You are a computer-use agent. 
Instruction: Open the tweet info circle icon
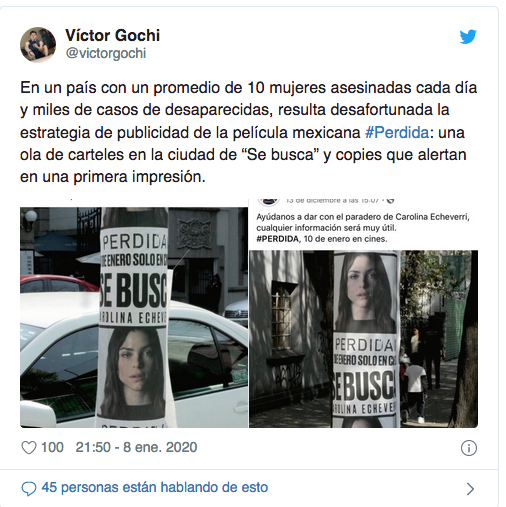[469, 448]
